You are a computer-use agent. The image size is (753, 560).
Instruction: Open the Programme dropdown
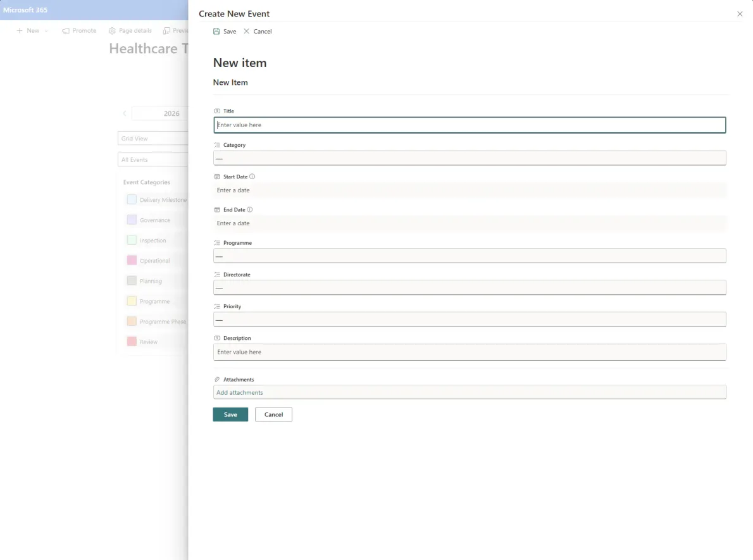click(470, 256)
